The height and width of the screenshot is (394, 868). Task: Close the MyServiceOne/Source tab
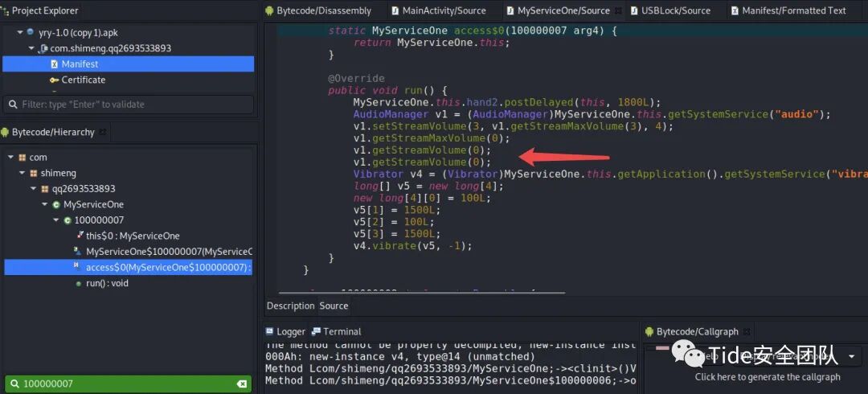[x=618, y=10]
